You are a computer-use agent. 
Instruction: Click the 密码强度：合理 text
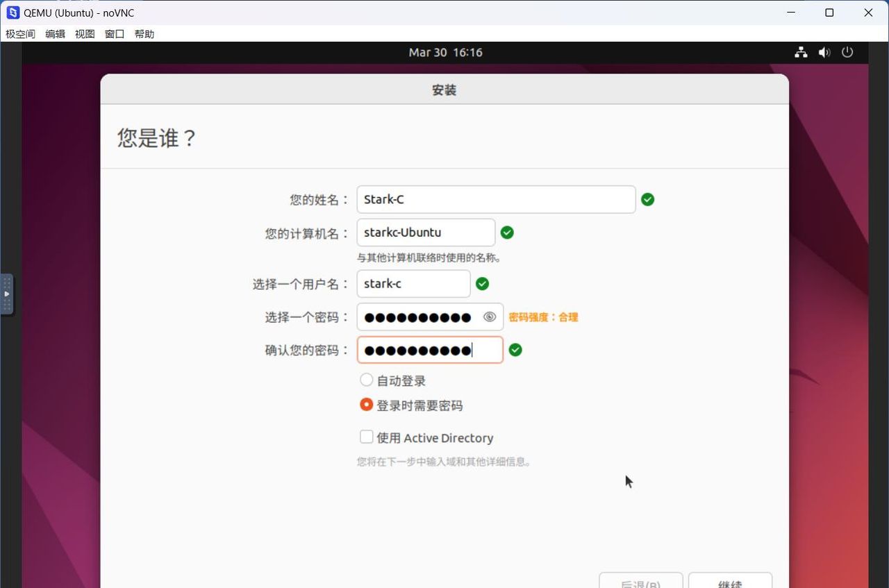543,317
